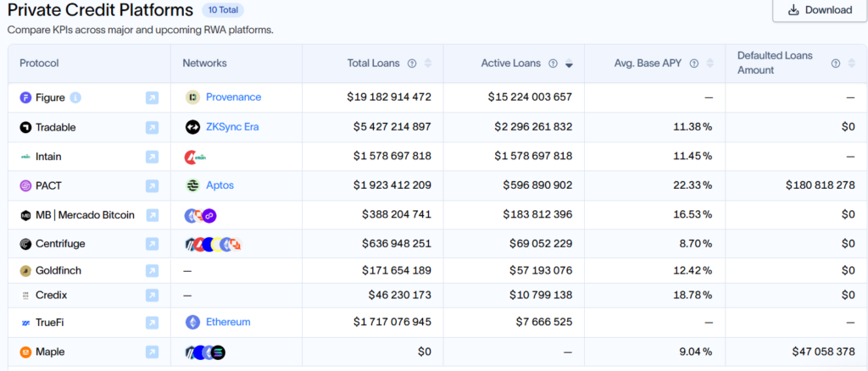Click the help icon beside Defaulted Loans Amount
The image size is (868, 371).
836,64
